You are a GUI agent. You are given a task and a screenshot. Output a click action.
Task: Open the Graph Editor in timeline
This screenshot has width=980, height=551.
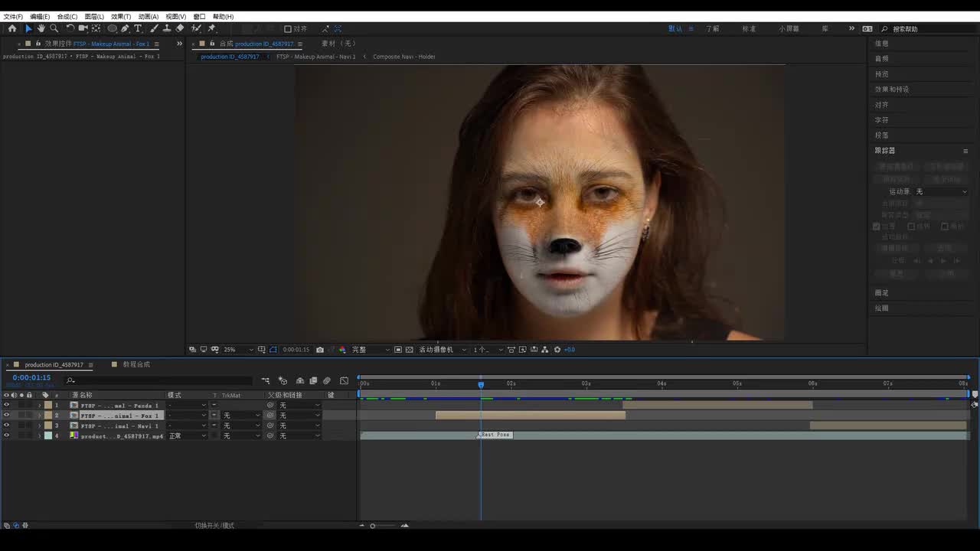pos(344,380)
